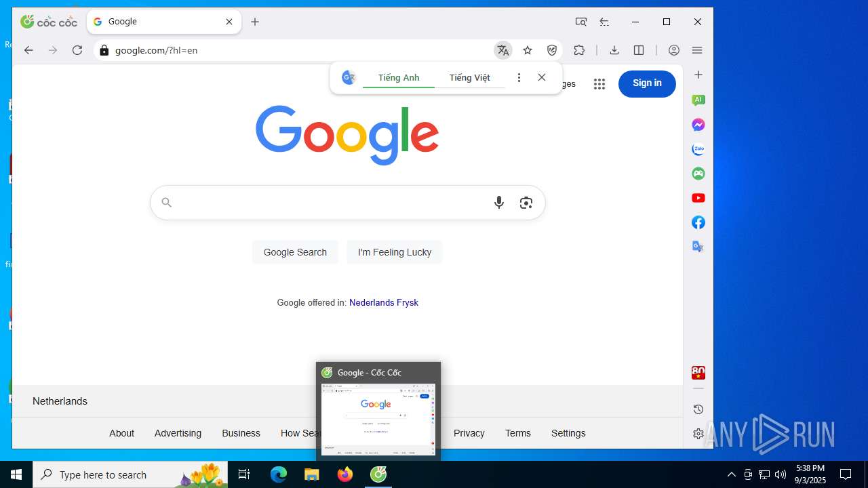The width and height of the screenshot is (868, 488).
Task: Close the translate popup
Action: 542,77
